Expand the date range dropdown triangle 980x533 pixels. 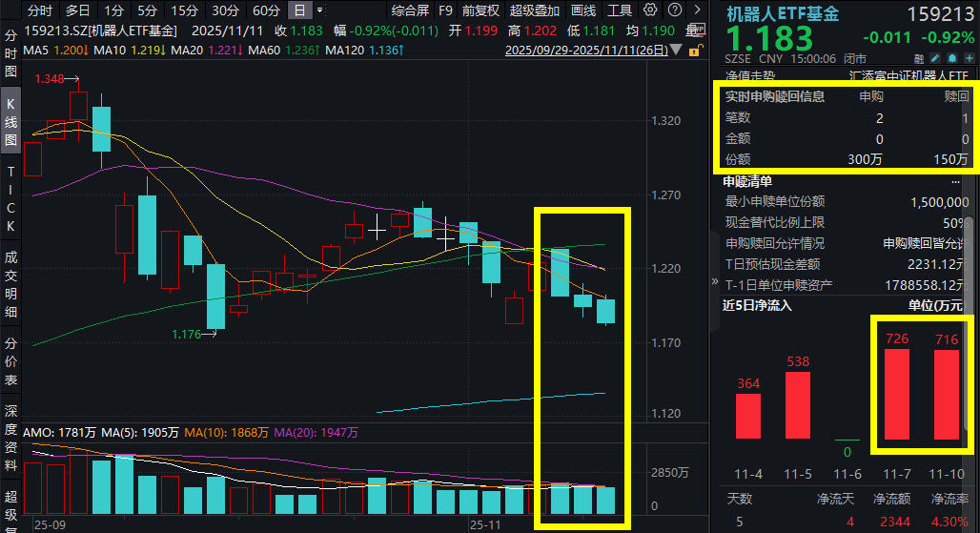click(676, 50)
